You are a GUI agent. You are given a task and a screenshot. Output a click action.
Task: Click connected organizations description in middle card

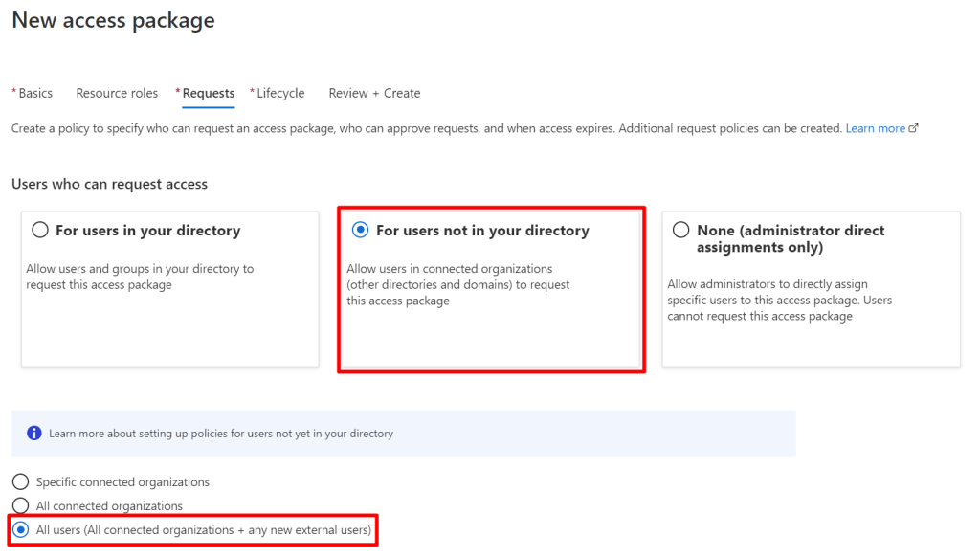pyautogui.click(x=458, y=284)
